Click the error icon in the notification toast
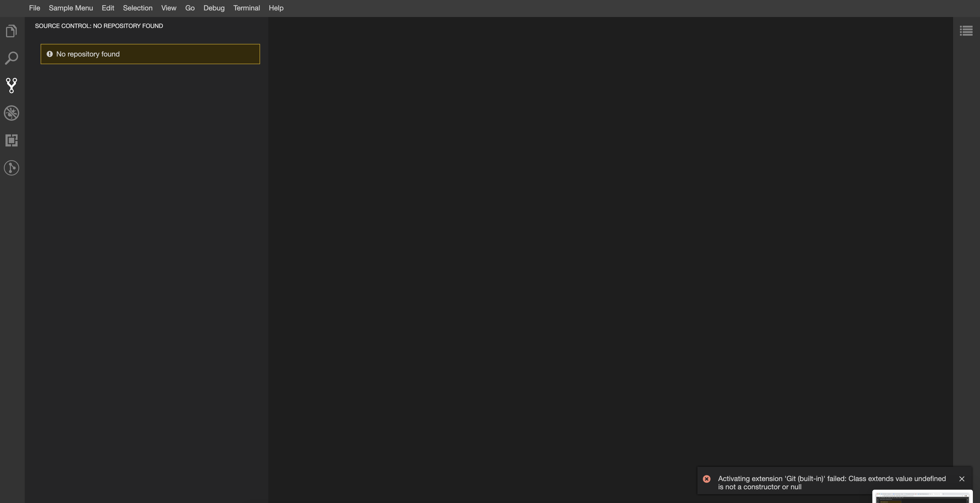 click(x=706, y=479)
